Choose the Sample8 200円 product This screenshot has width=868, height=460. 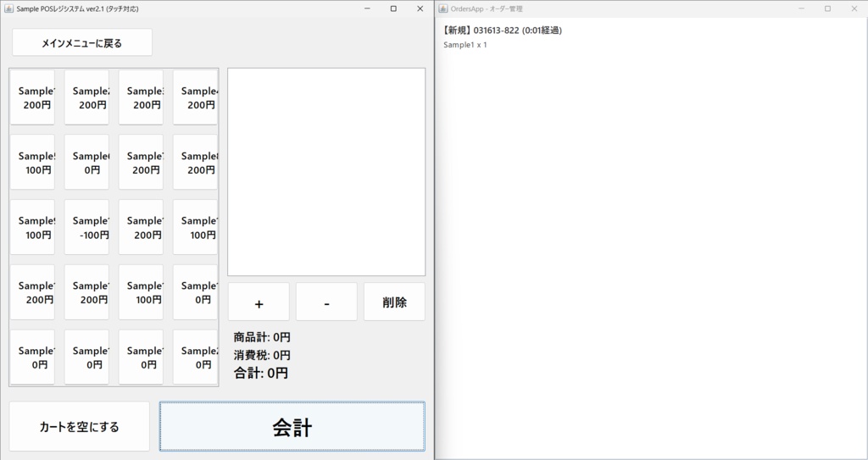[196, 162]
